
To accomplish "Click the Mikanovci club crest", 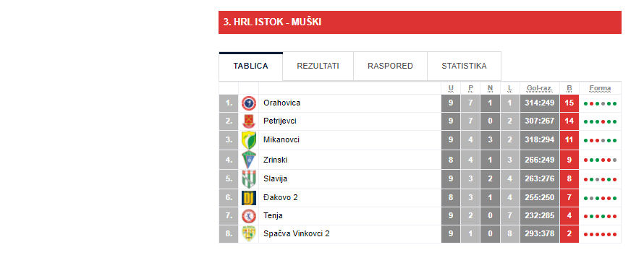I will 248,140.
